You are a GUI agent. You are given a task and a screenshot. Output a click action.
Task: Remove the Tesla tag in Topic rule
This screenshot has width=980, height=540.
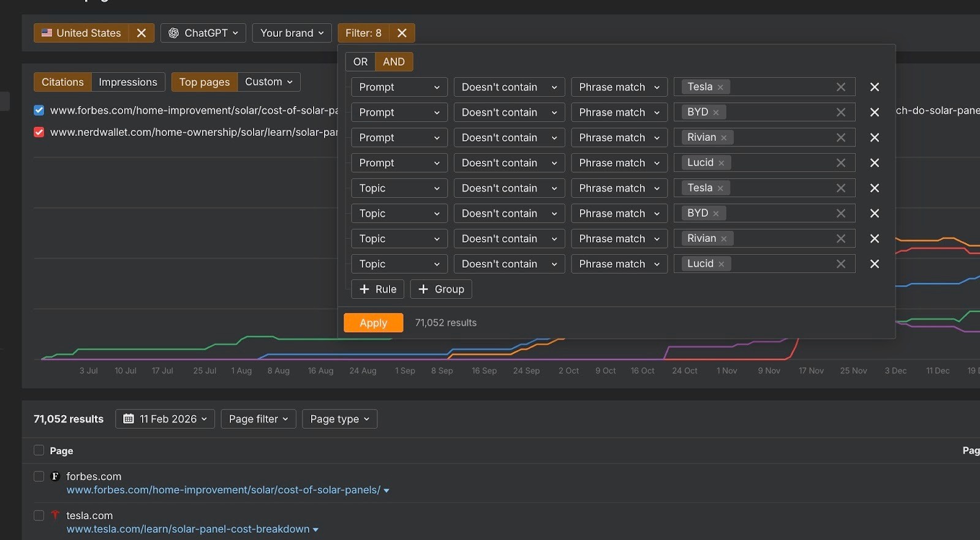tap(720, 188)
